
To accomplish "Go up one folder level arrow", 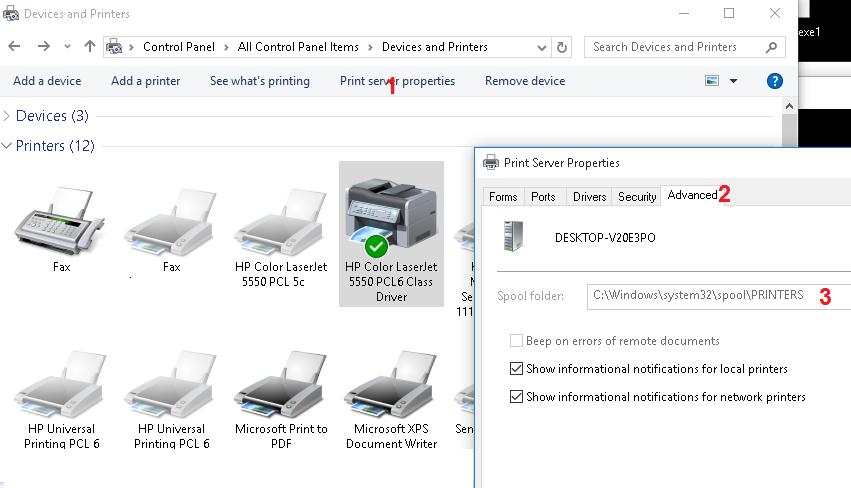I will click(90, 47).
